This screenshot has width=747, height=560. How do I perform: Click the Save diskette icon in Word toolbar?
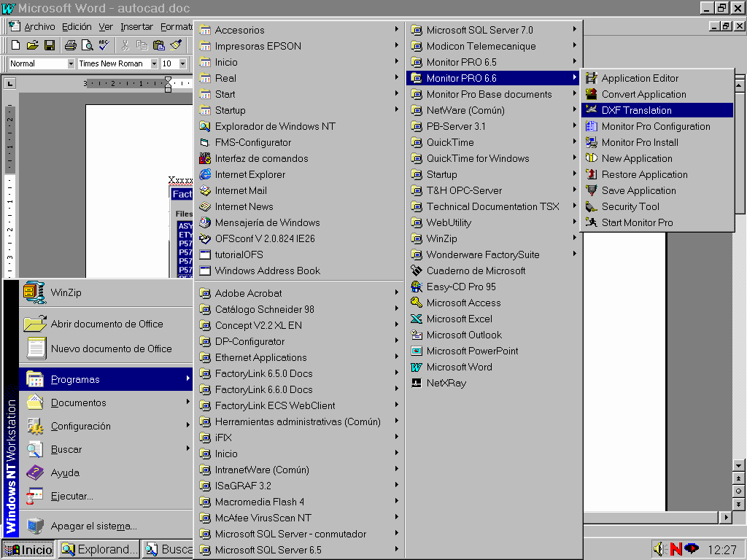[49, 45]
